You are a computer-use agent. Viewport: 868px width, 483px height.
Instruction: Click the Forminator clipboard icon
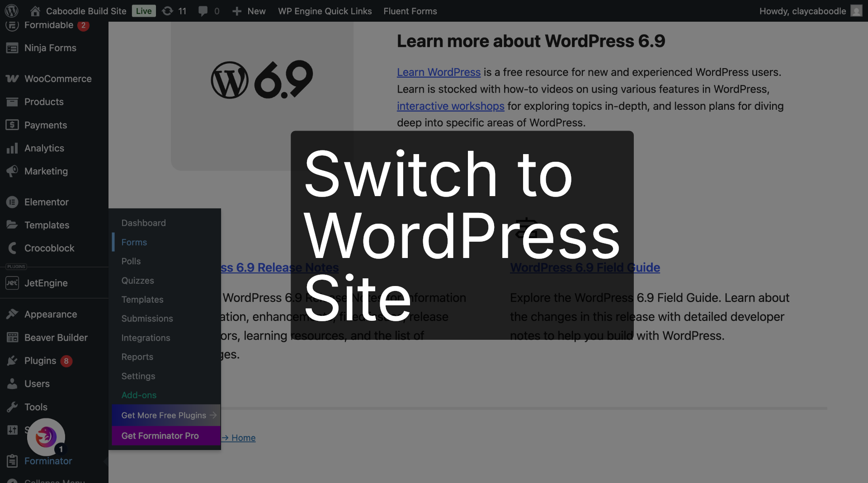12,461
